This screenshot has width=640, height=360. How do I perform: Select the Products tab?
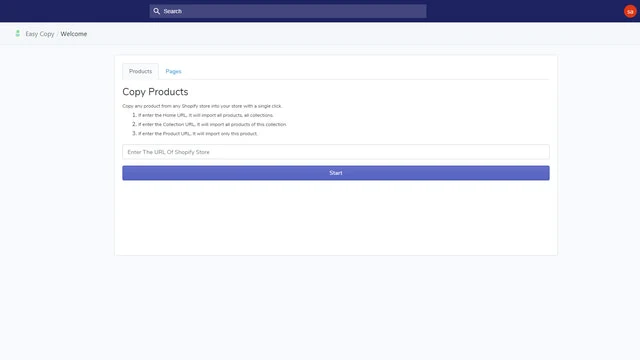[140, 71]
